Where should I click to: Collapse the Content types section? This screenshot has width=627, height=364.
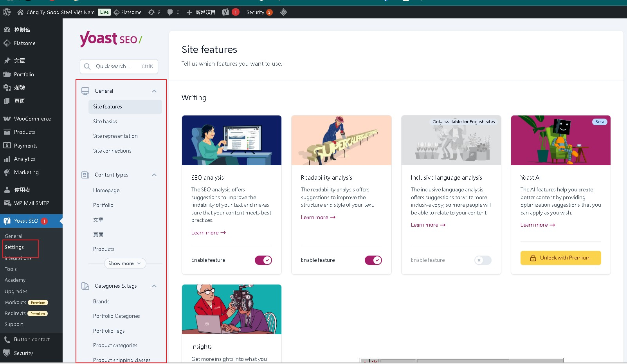pyautogui.click(x=154, y=175)
